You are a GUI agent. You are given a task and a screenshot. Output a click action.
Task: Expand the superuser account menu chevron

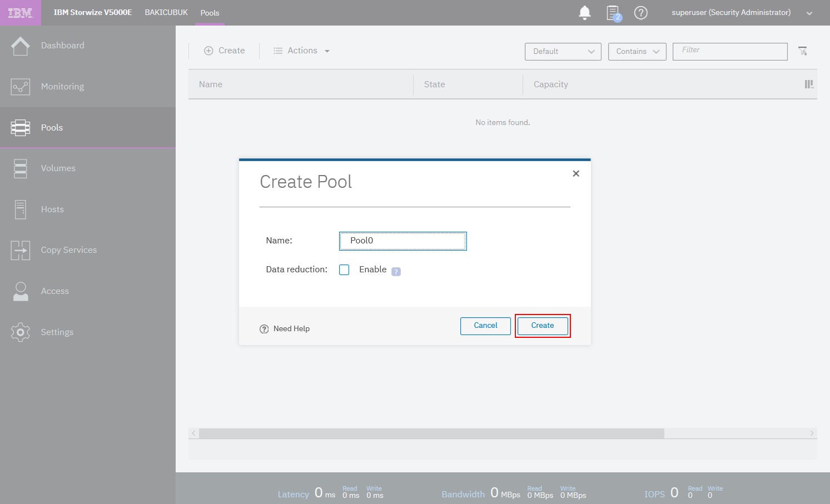point(809,13)
